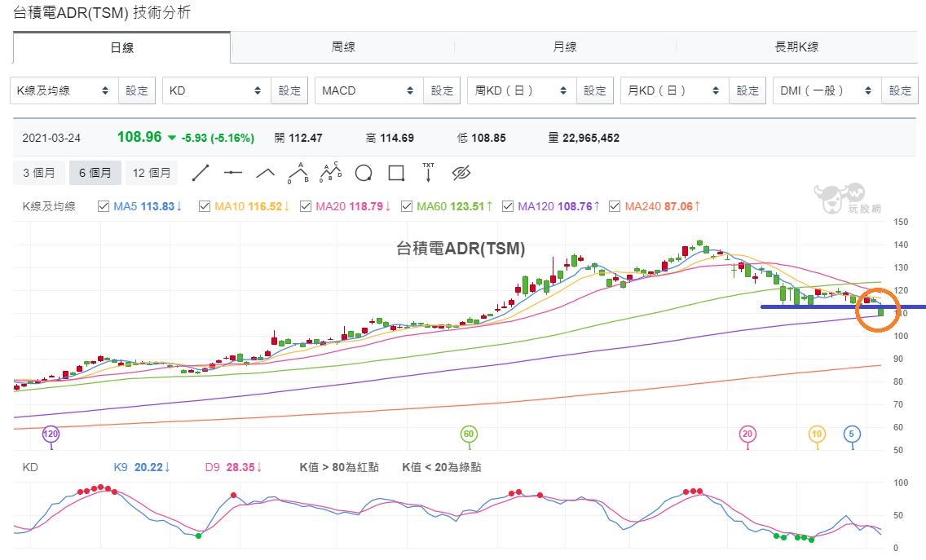Viewport: 926px width, 560px height.
Task: Click 設定 next to 周KD(日) dropdown
Action: (595, 90)
